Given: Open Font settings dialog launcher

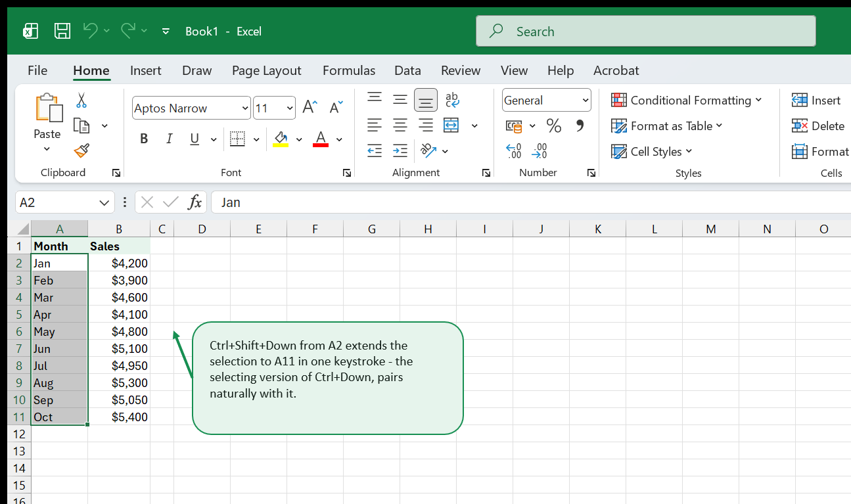Looking at the screenshot, I should (346, 173).
